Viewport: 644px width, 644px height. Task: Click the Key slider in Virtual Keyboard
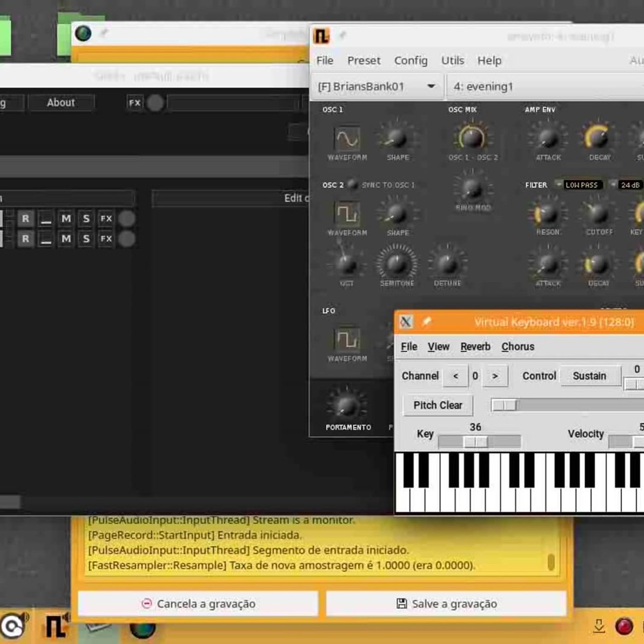(479, 442)
